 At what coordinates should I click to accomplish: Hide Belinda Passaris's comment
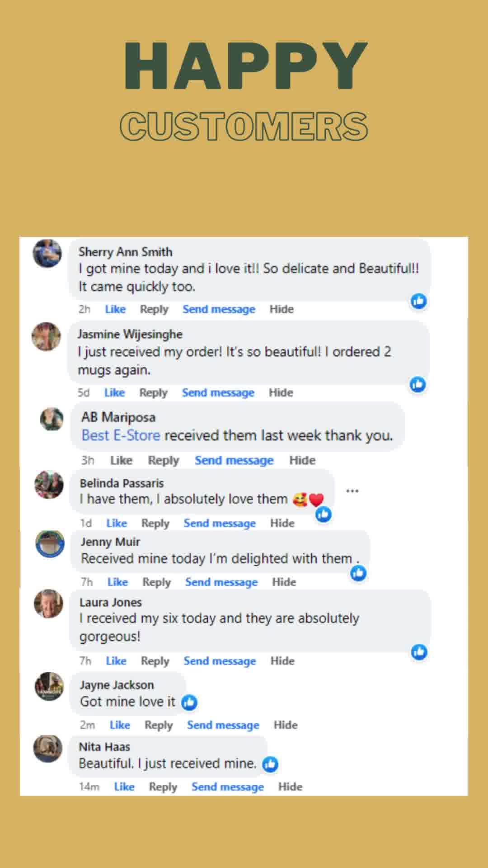tap(282, 523)
